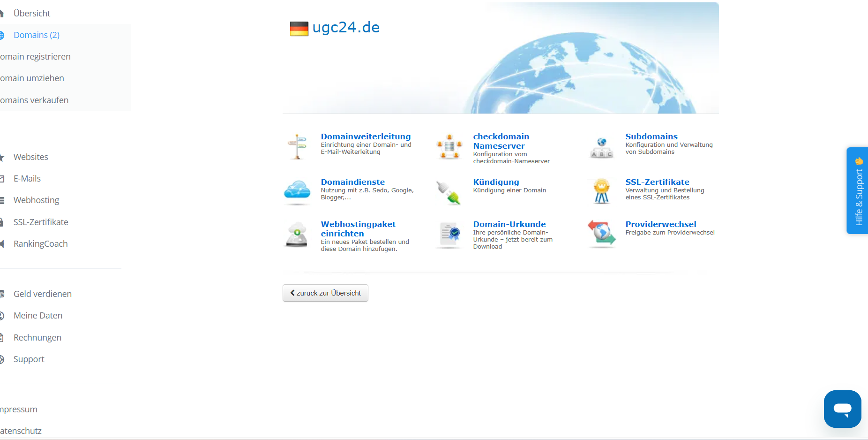This screenshot has width=868, height=440.
Task: Click the Domain-Urkunde certificate icon
Action: (450, 235)
